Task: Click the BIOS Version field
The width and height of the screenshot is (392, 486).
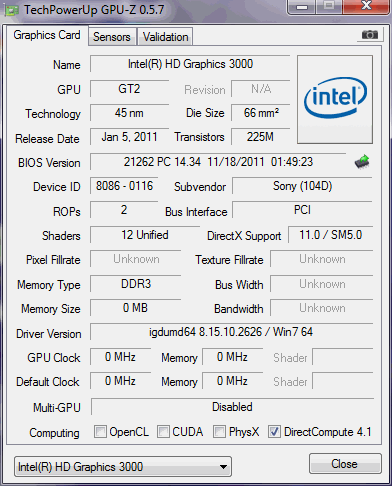Action: coord(218,162)
